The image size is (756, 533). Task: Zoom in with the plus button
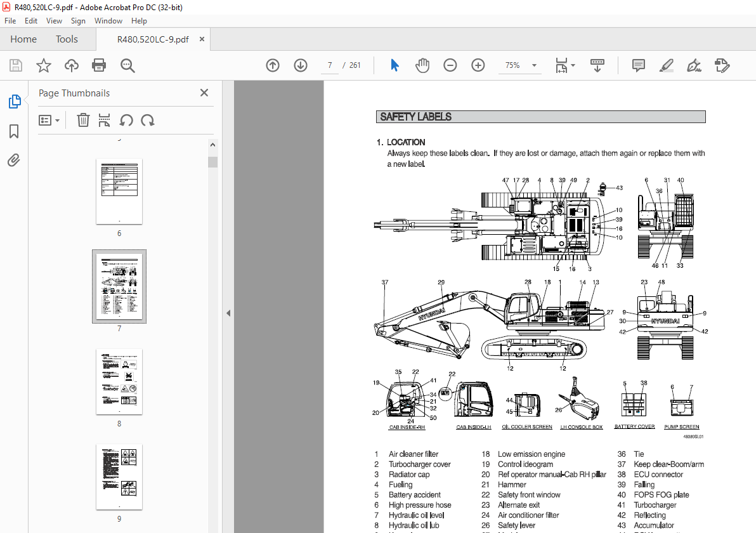478,65
